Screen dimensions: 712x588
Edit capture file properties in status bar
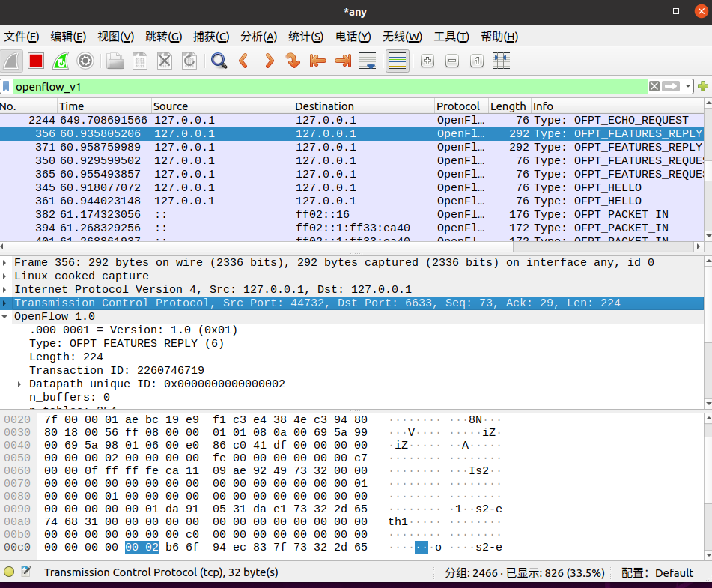pos(26,572)
